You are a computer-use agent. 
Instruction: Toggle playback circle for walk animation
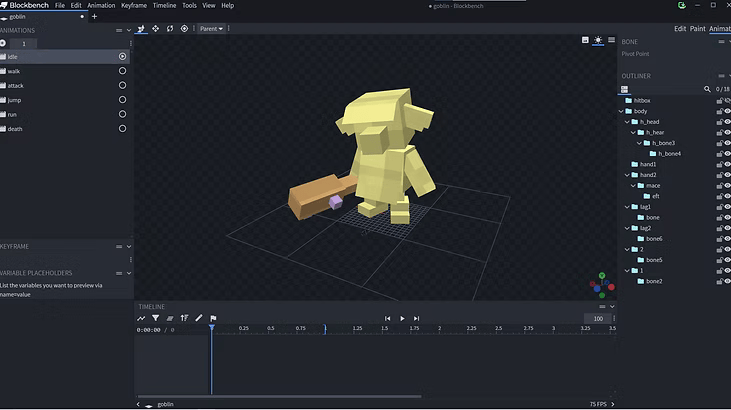pyautogui.click(x=122, y=71)
